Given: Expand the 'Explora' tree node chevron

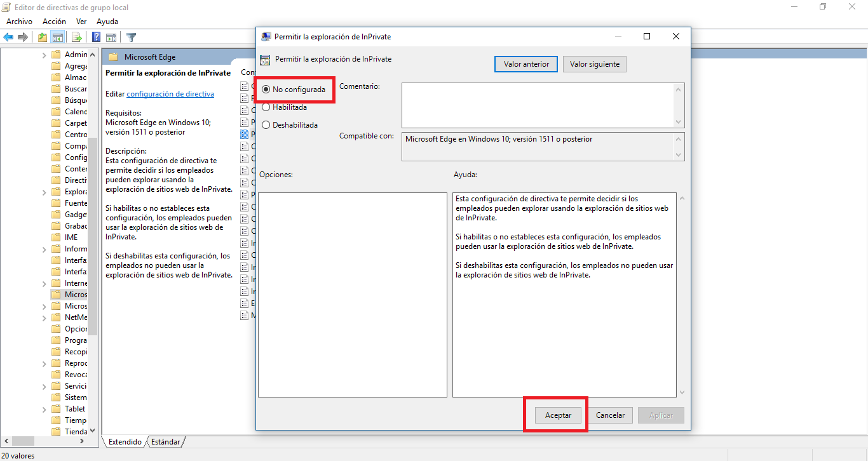Looking at the screenshot, I should coord(44,192).
